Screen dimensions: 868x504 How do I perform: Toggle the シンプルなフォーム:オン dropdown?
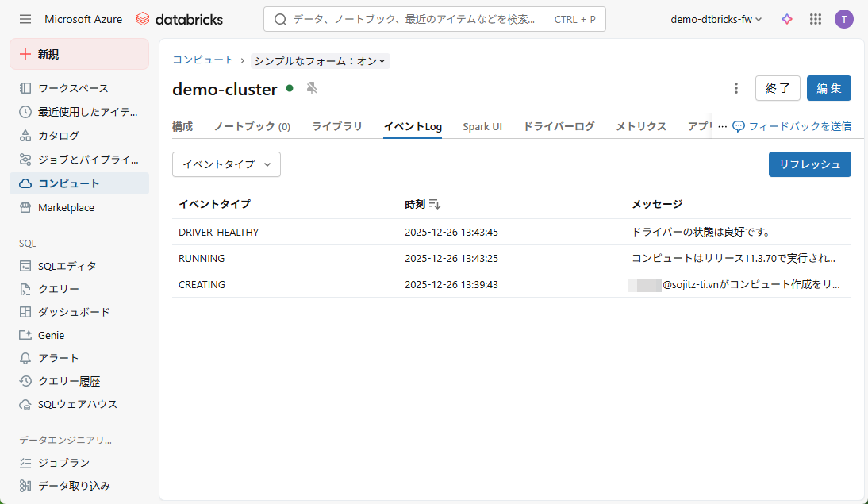click(320, 61)
